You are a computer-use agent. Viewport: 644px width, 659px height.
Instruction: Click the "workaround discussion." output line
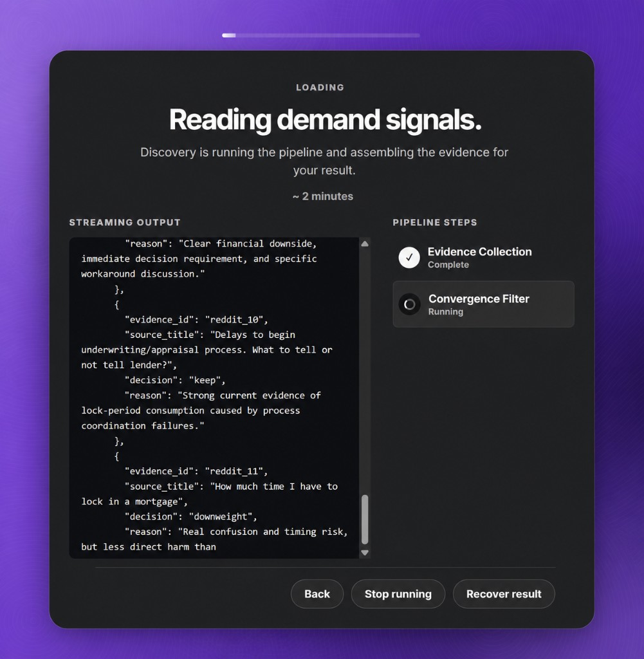(143, 274)
